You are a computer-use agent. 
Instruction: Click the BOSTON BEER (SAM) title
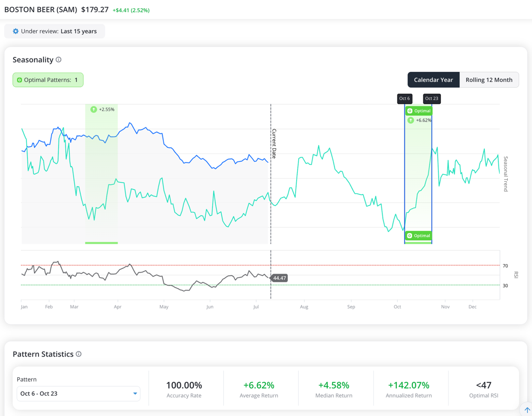(41, 10)
